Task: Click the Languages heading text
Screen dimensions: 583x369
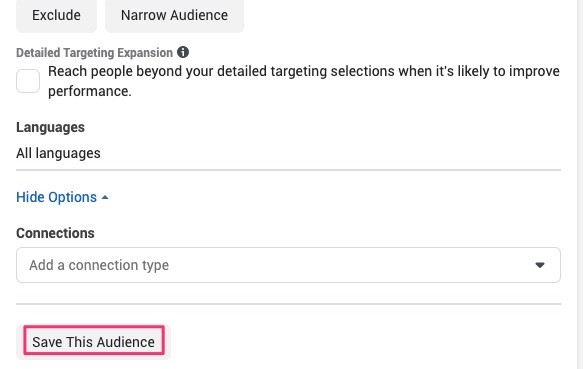Action: pos(50,128)
